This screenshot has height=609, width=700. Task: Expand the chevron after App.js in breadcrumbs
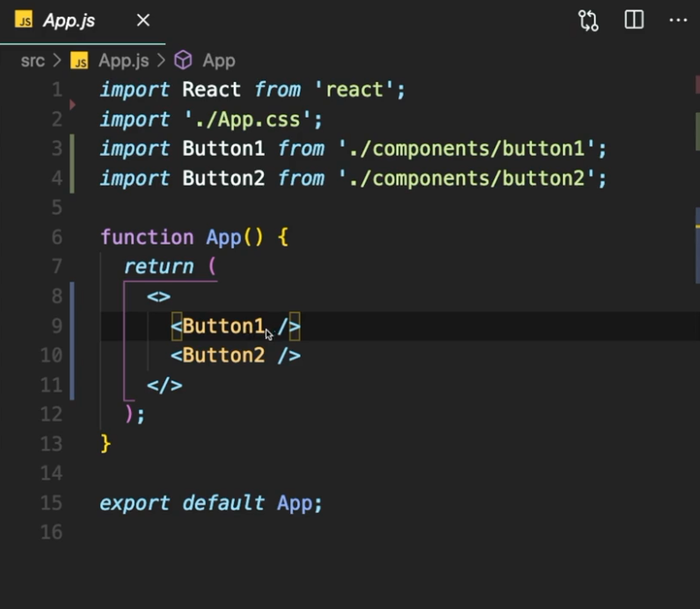pyautogui.click(x=161, y=61)
